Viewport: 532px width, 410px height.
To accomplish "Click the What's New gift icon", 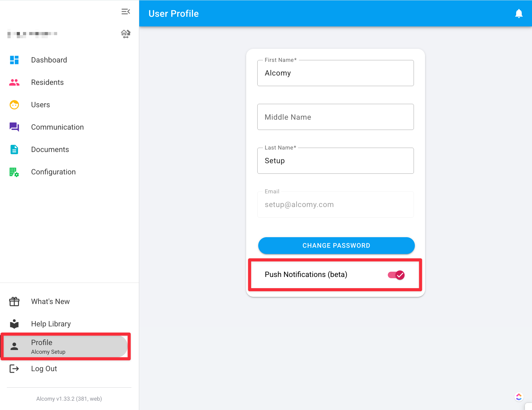I will click(x=14, y=302).
